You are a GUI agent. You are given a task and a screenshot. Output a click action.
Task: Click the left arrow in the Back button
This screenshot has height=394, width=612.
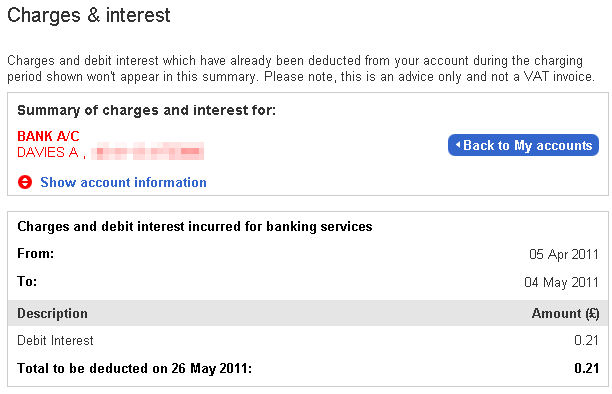pyautogui.click(x=458, y=145)
